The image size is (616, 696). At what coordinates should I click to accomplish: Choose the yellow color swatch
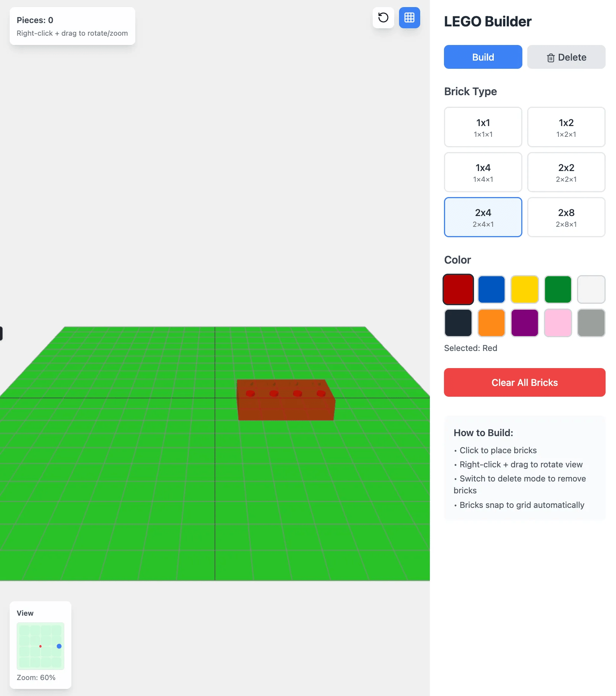tap(524, 289)
